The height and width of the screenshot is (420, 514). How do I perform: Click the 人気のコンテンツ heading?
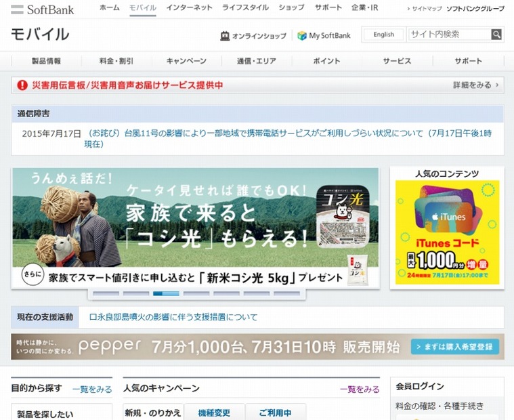(x=447, y=173)
